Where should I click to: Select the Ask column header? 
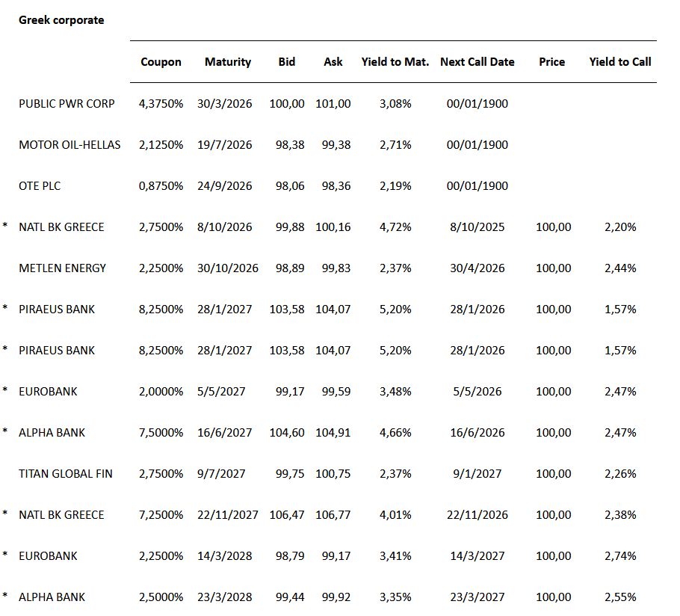[333, 62]
